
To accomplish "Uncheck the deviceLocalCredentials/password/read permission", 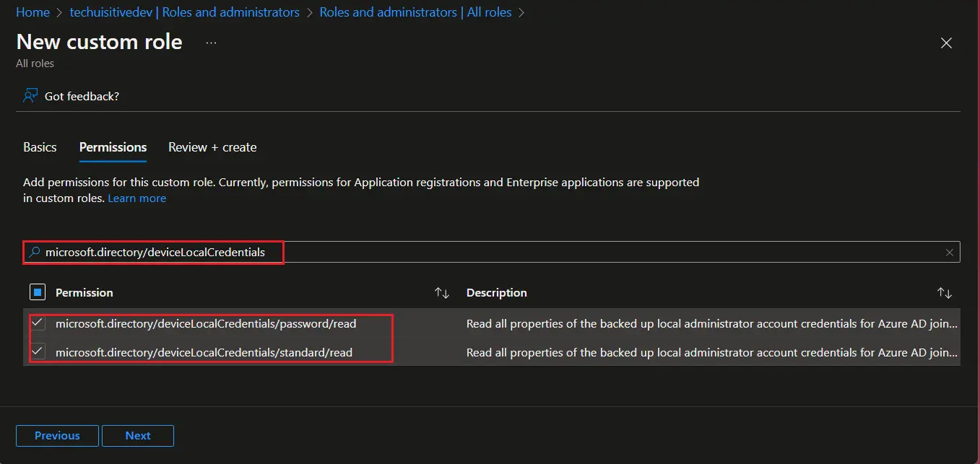I will (37, 323).
